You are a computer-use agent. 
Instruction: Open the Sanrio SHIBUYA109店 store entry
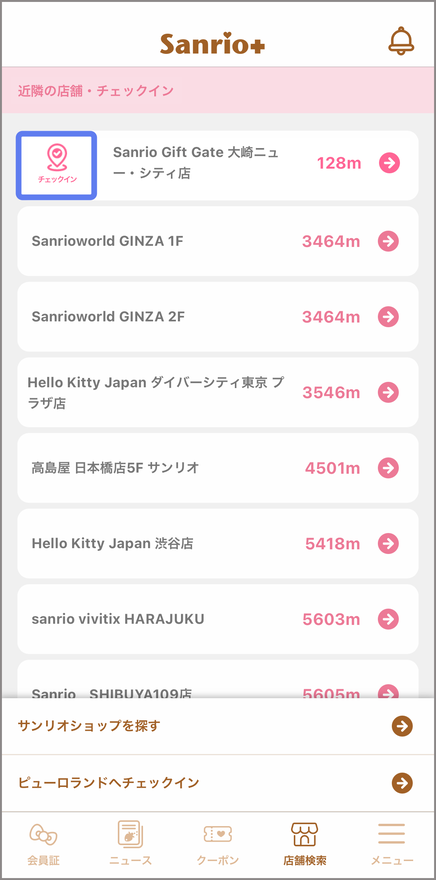(x=218, y=679)
